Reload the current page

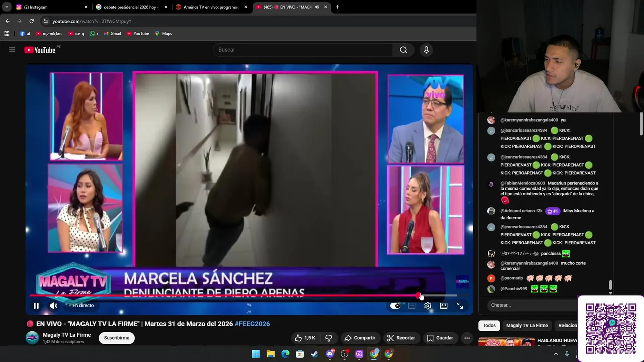[x=31, y=21]
